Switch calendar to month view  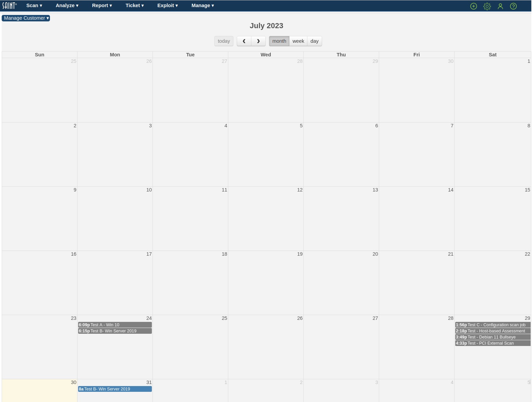coord(279,41)
